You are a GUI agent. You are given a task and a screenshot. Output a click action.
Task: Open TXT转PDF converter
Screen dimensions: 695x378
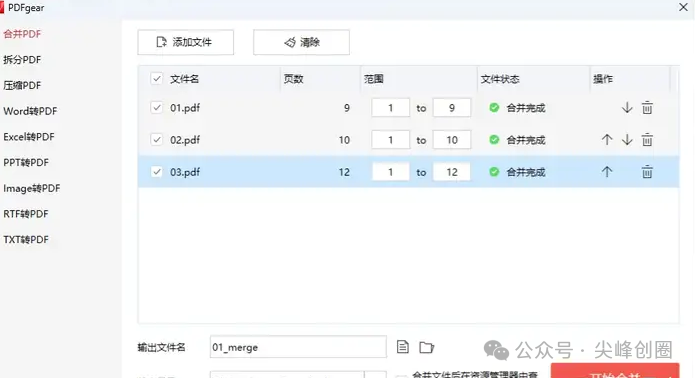click(x=26, y=240)
